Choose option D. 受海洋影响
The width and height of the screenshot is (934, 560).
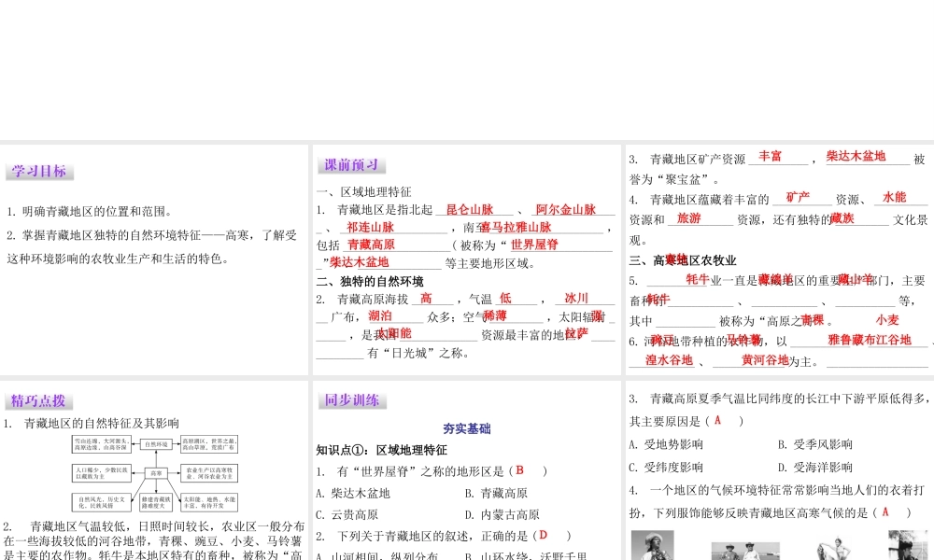coord(814,468)
